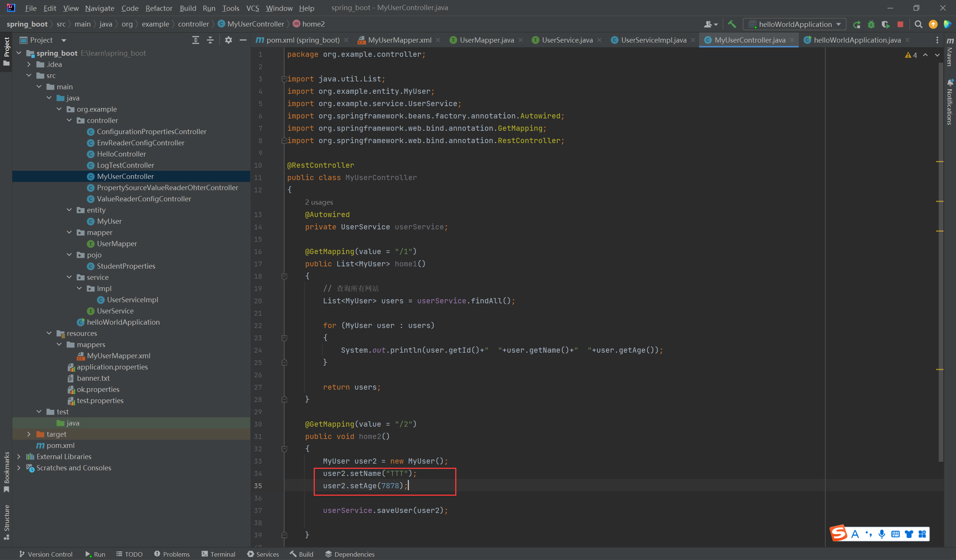
Task: Collapse the controller package
Action: 69,120
